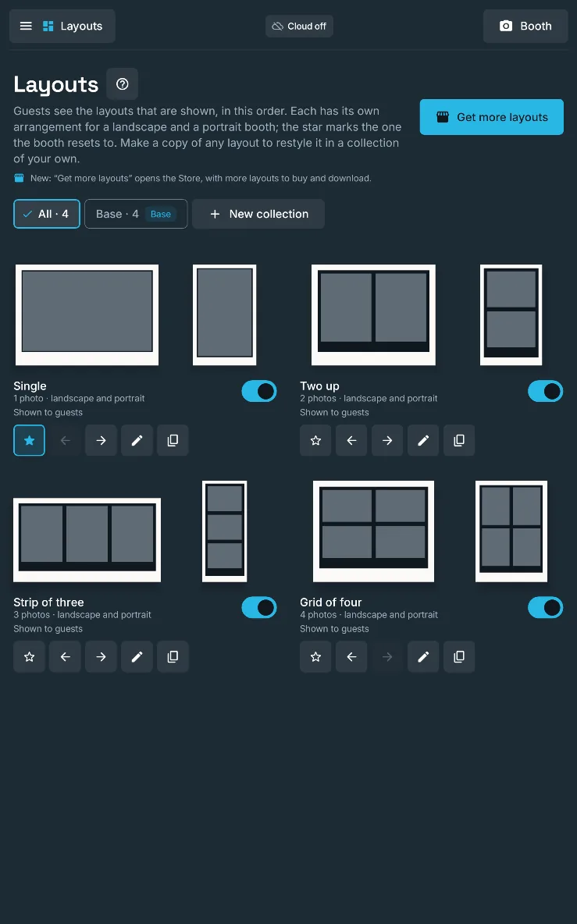Screen dimensions: 577x924
Task: Copy the Two up layout
Action: pyautogui.click(x=459, y=440)
